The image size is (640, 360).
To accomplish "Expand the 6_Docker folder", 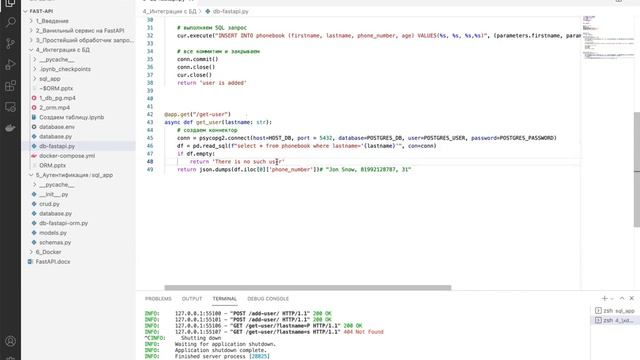I will (x=31, y=252).
